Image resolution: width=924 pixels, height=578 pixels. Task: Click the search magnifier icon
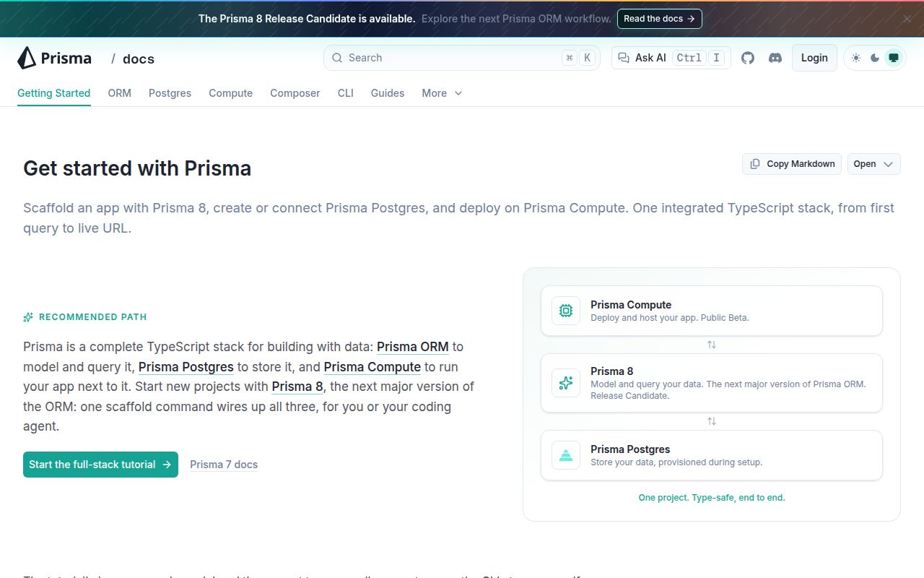(x=337, y=58)
